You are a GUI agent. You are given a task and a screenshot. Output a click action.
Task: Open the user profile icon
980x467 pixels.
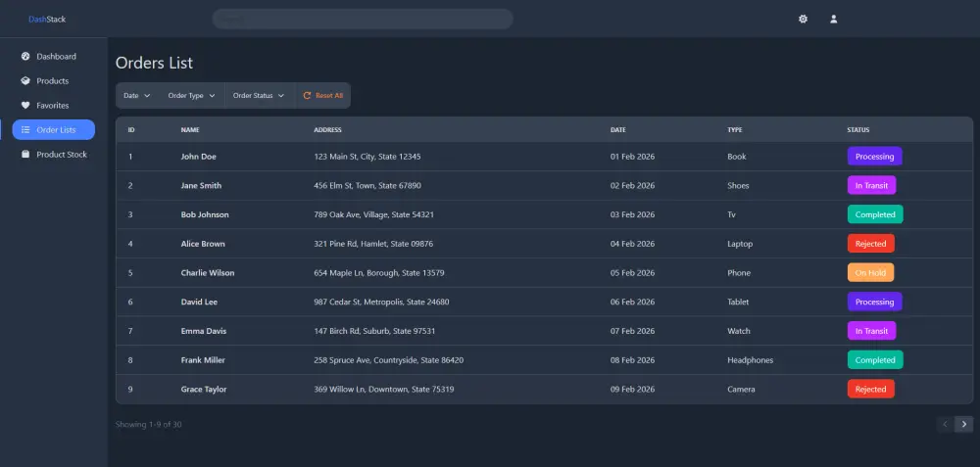(x=833, y=19)
